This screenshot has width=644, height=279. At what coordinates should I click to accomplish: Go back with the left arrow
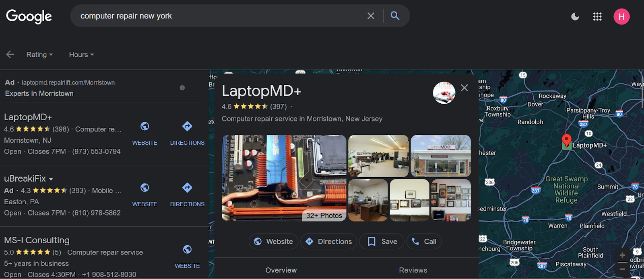click(x=10, y=54)
